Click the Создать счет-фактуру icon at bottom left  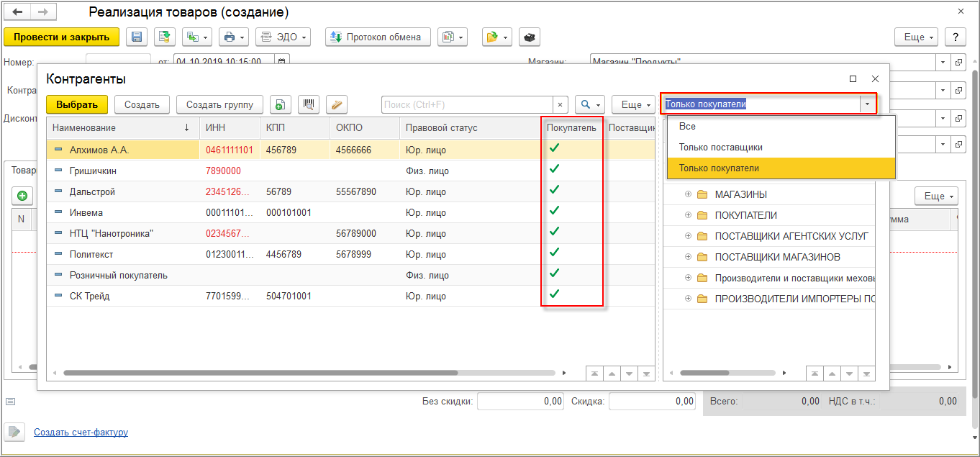click(x=14, y=432)
